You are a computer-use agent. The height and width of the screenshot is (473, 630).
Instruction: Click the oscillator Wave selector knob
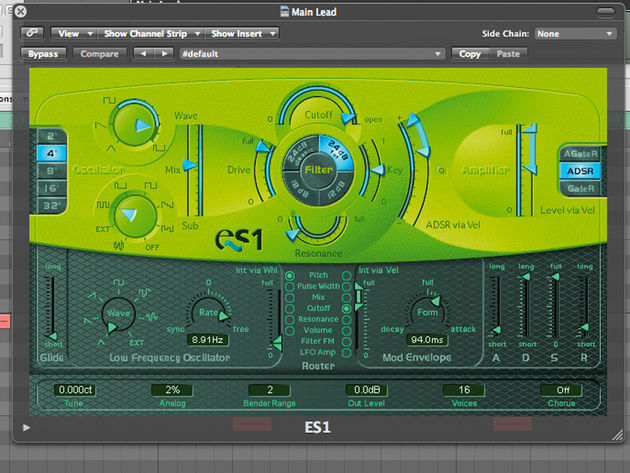135,125
